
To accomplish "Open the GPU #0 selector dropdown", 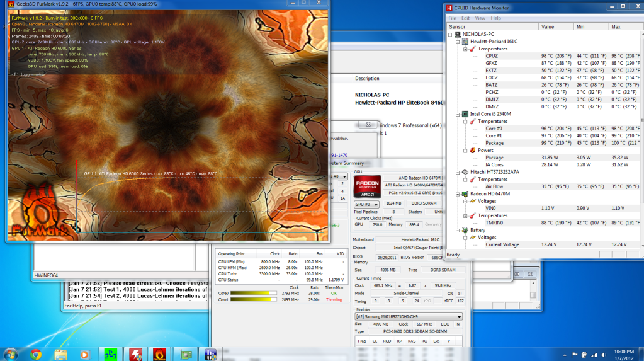I will point(366,204).
